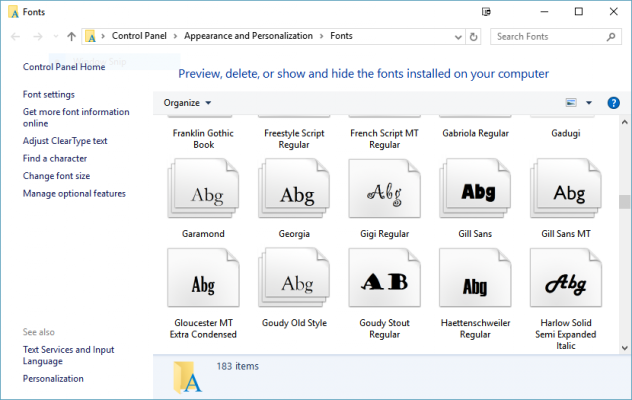Viewport: 632px width, 400px height.
Task: Select the Gabriola Regular label
Action: pyautogui.click(x=475, y=133)
